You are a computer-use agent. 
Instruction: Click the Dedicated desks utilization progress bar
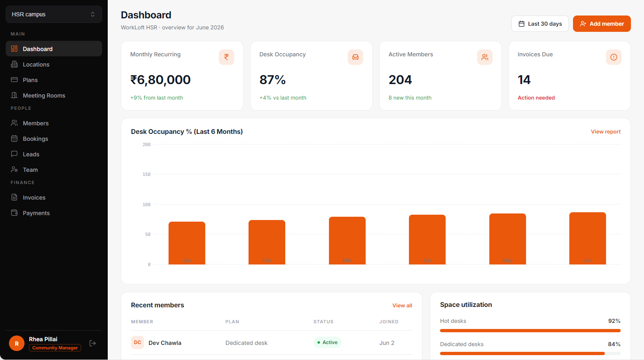click(x=530, y=353)
